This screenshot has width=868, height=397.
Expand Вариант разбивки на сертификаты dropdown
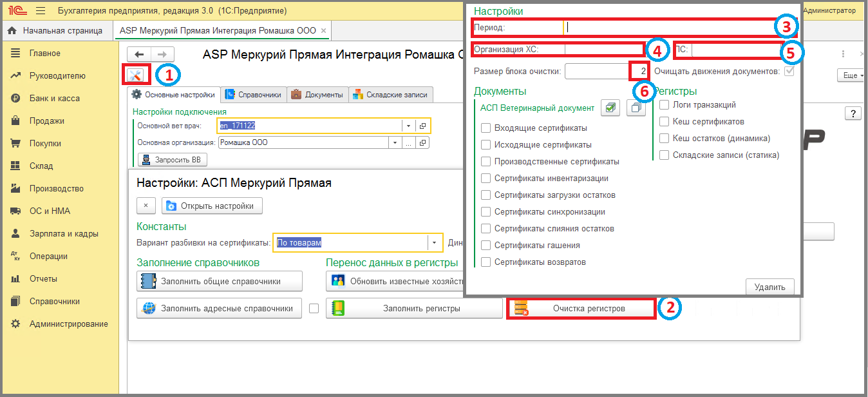(435, 242)
